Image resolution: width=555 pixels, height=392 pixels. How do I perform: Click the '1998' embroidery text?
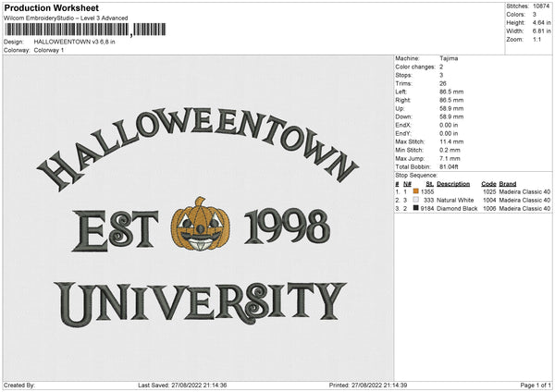pos(287,227)
